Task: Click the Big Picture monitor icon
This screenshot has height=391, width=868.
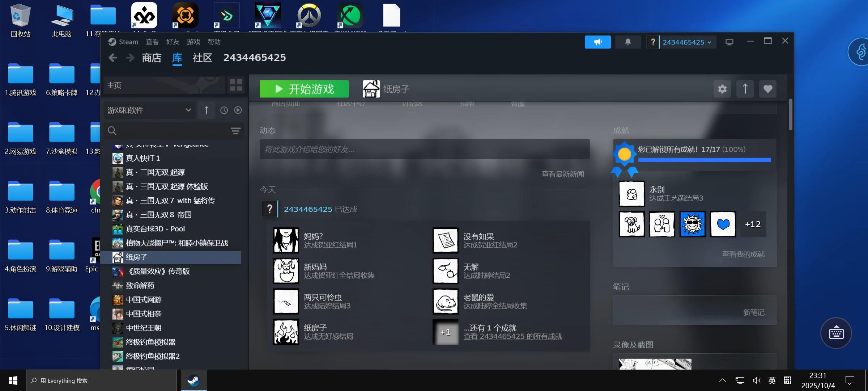Action: tap(729, 42)
